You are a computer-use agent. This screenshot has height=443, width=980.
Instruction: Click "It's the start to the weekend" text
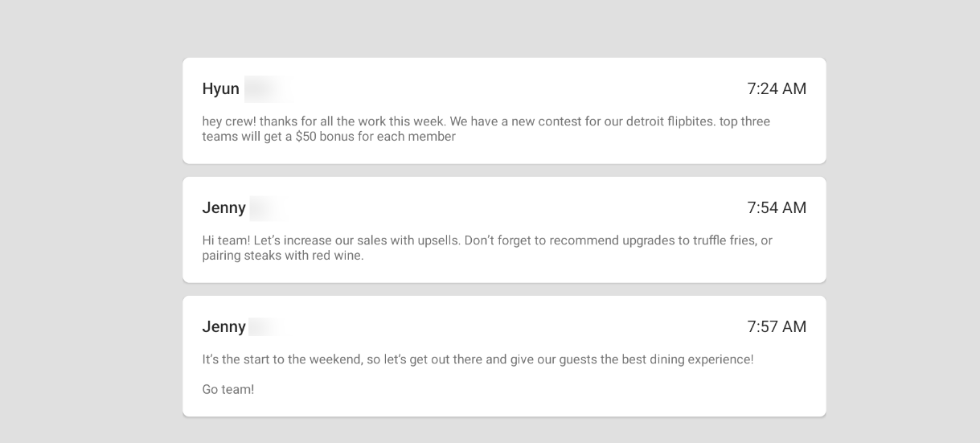tap(281, 359)
